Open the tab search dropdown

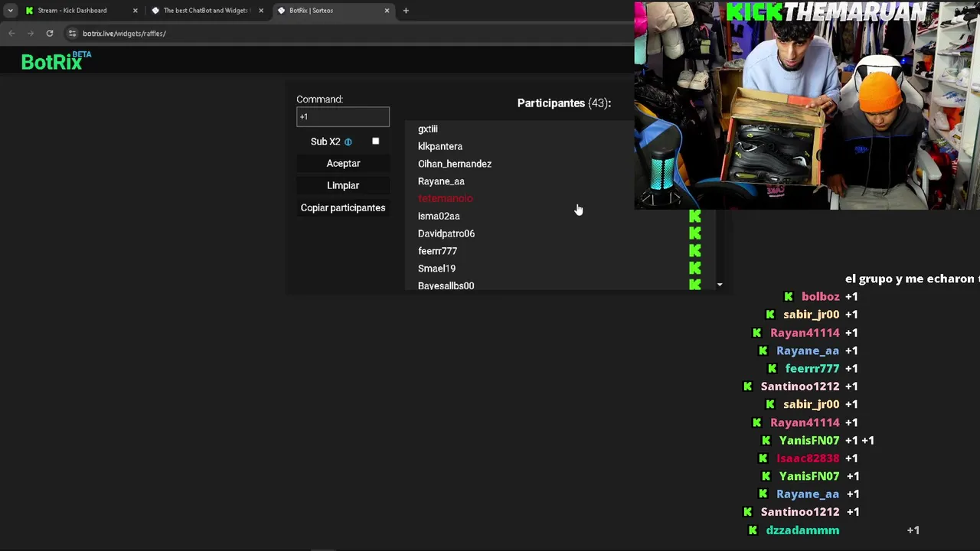click(x=10, y=11)
